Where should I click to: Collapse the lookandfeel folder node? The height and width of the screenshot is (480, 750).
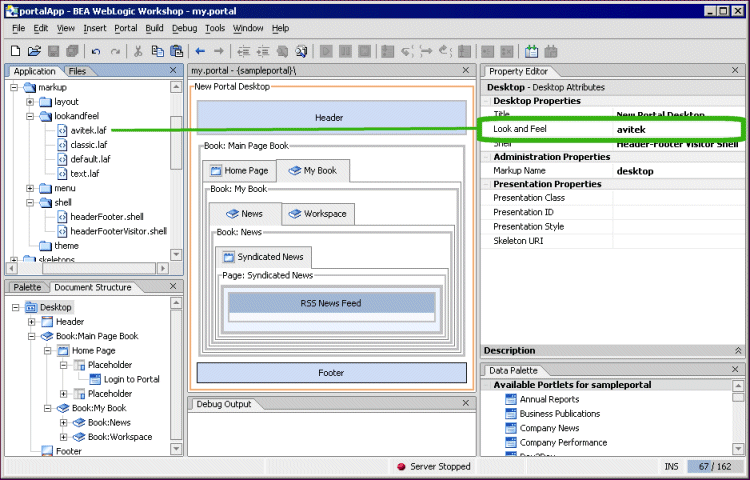point(30,116)
